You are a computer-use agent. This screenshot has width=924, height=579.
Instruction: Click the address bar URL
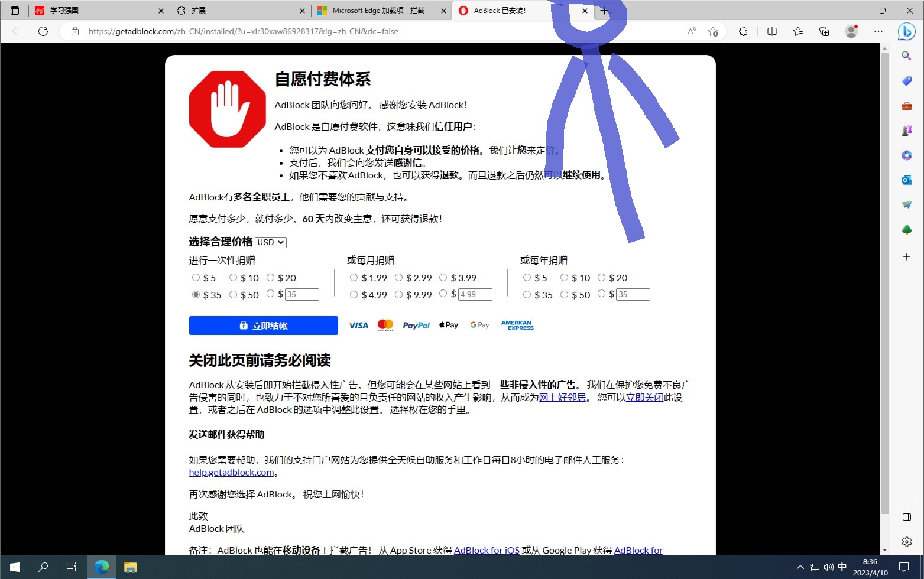[x=243, y=31]
